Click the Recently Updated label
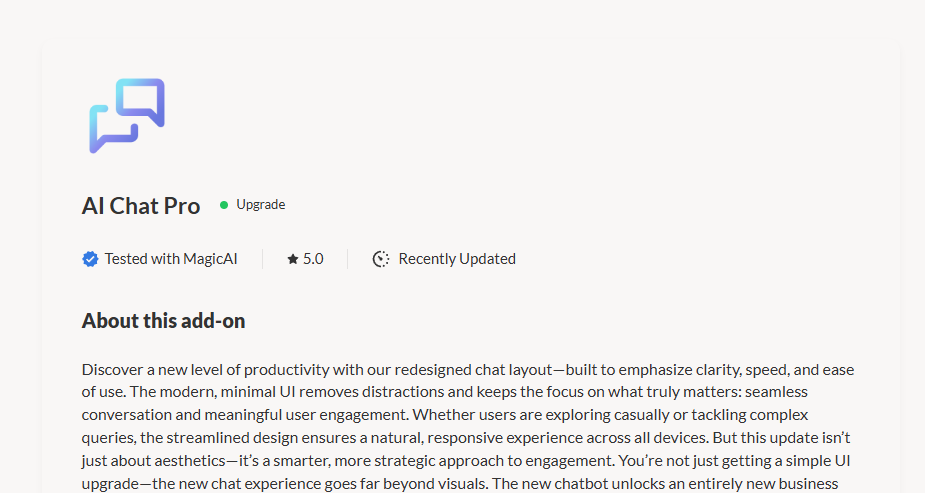The image size is (925, 493). (457, 259)
